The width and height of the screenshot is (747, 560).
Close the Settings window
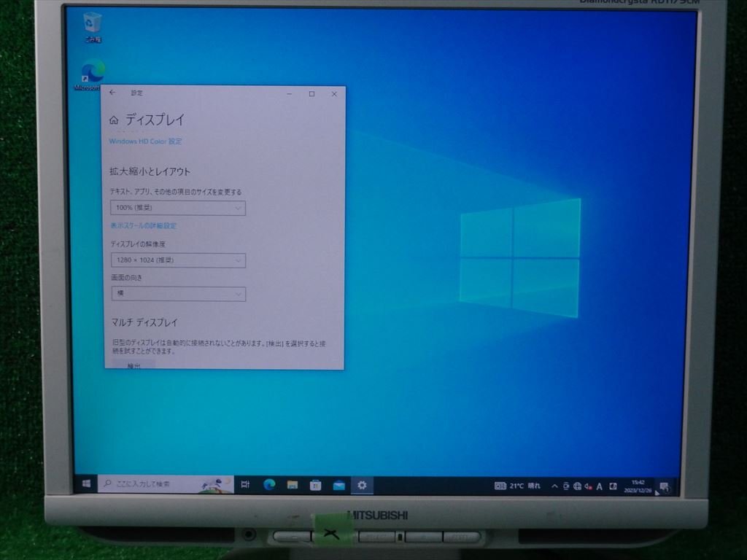click(334, 94)
